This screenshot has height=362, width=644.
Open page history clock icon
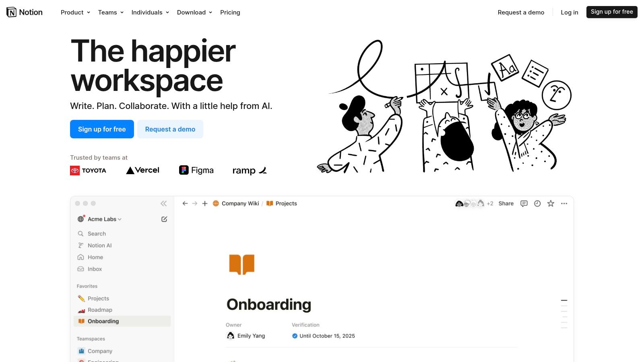coord(537,204)
